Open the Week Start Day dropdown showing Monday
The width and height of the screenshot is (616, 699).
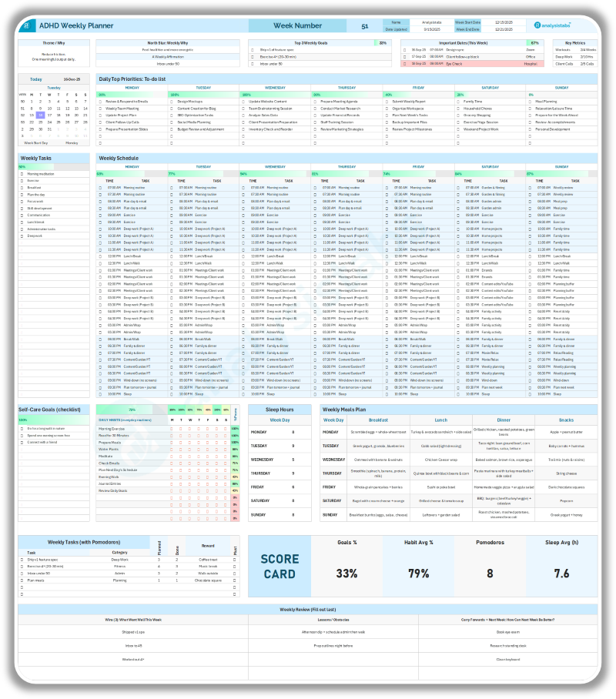[72, 143]
